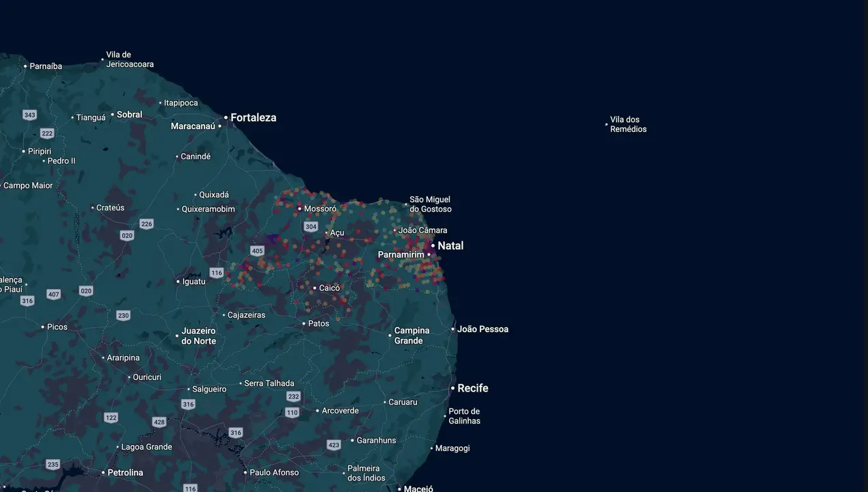Select the highway 235 road shield
Viewport: 868px width, 492px height.
tap(53, 465)
